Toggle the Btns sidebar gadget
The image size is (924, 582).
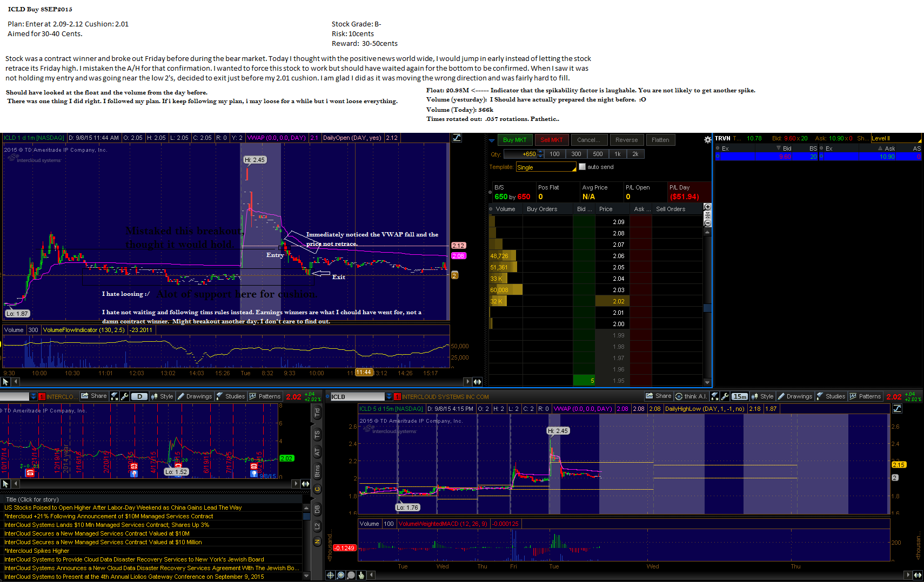click(317, 471)
